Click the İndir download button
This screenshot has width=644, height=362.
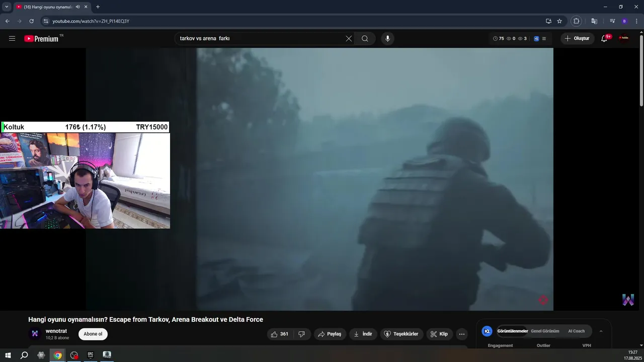click(x=363, y=334)
